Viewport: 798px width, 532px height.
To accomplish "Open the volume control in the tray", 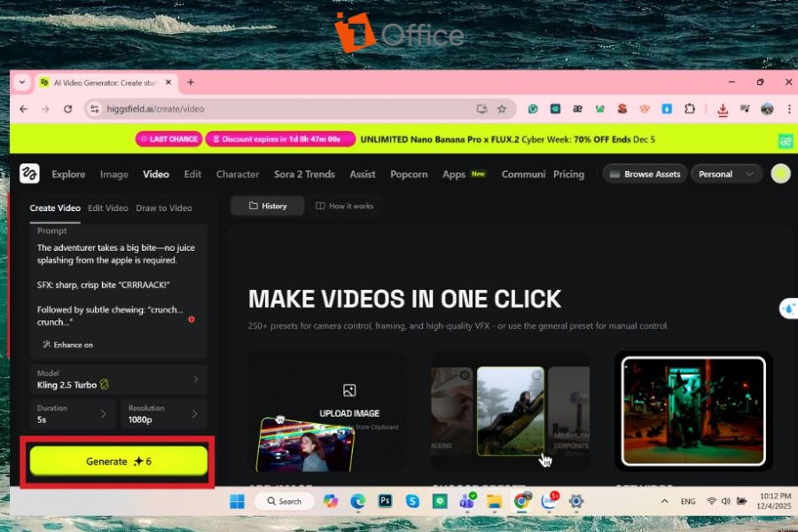I will point(726,502).
